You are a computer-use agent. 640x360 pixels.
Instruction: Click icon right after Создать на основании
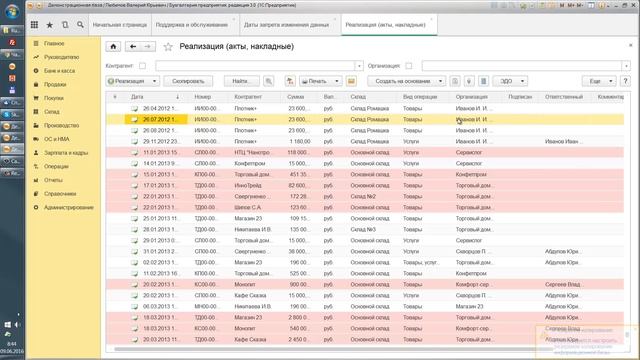pos(455,81)
